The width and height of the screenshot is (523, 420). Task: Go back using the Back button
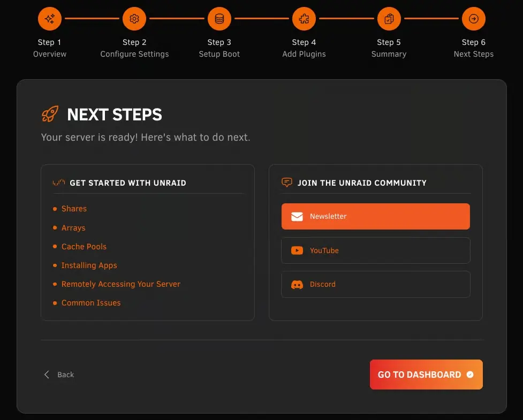pos(59,375)
